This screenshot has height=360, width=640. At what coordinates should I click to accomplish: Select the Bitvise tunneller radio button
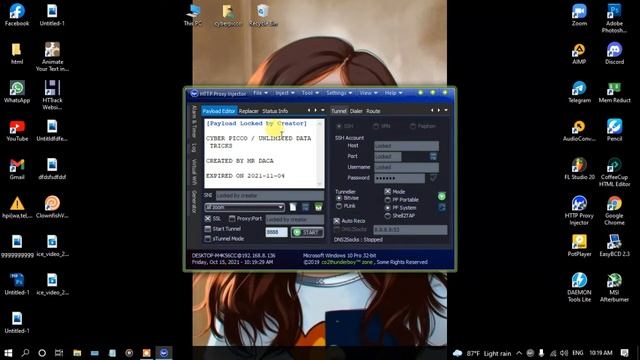click(339, 198)
